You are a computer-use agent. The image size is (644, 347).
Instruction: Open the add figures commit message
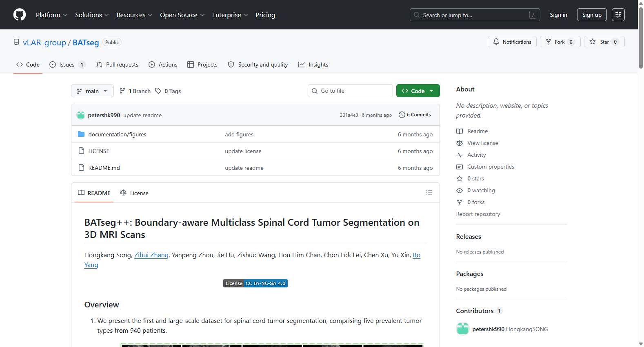[239, 134]
